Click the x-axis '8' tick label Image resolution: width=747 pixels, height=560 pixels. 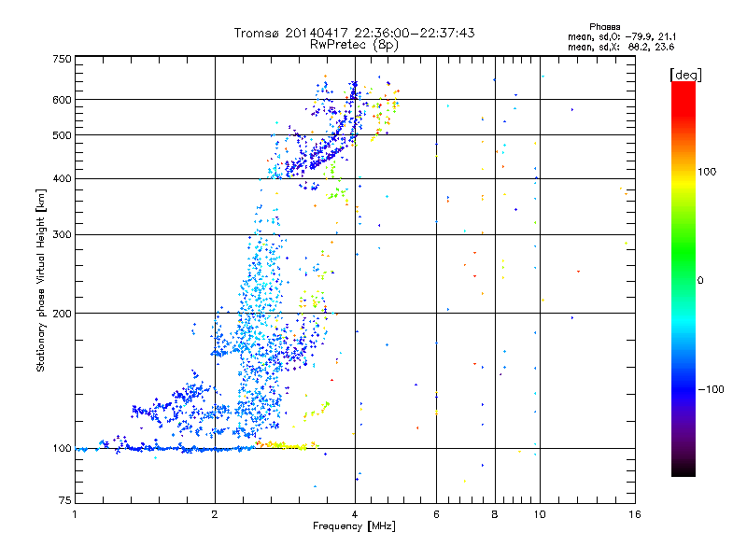[x=495, y=514]
